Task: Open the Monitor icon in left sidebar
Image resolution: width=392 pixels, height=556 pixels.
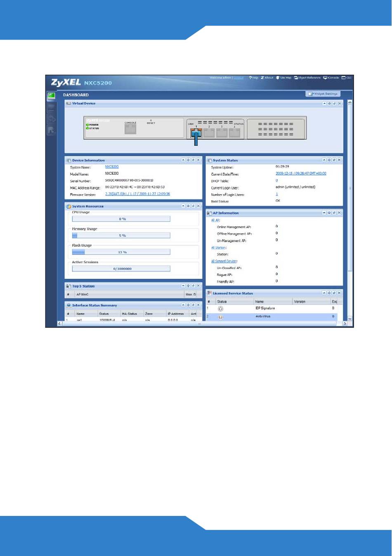Action: (51, 108)
